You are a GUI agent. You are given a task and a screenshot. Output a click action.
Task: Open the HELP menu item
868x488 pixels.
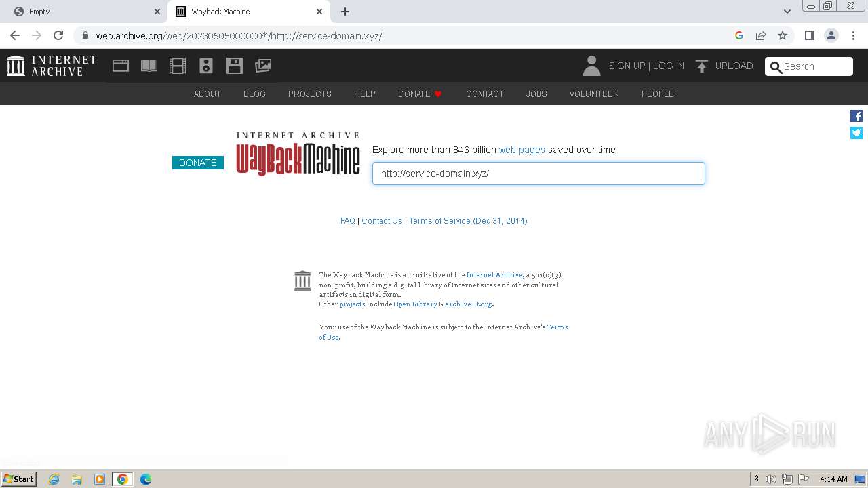tap(365, 94)
